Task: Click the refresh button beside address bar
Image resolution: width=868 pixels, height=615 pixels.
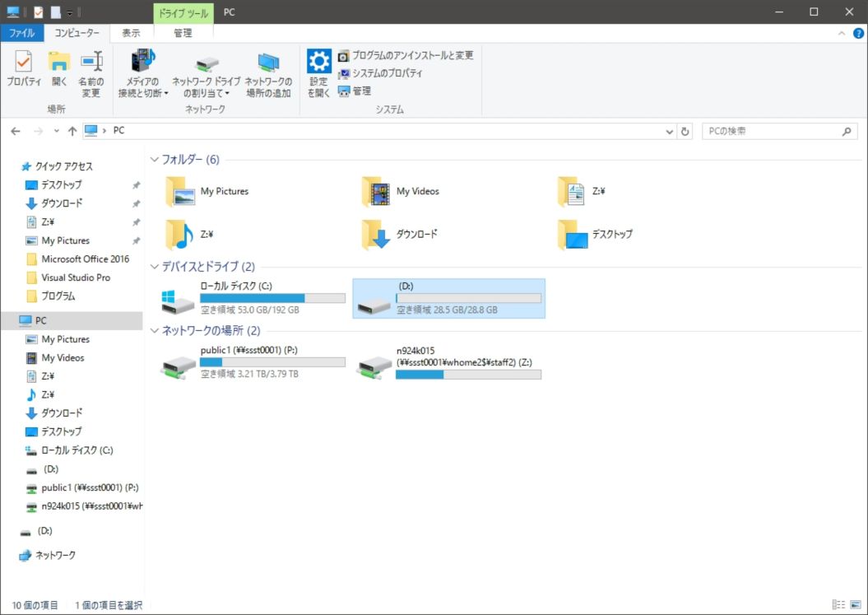Action: pyautogui.click(x=685, y=132)
